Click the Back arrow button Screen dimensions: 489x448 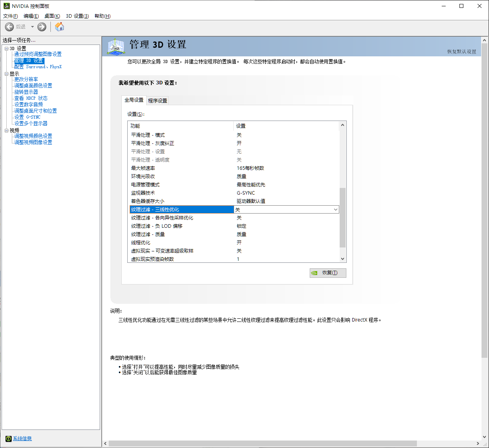9,27
